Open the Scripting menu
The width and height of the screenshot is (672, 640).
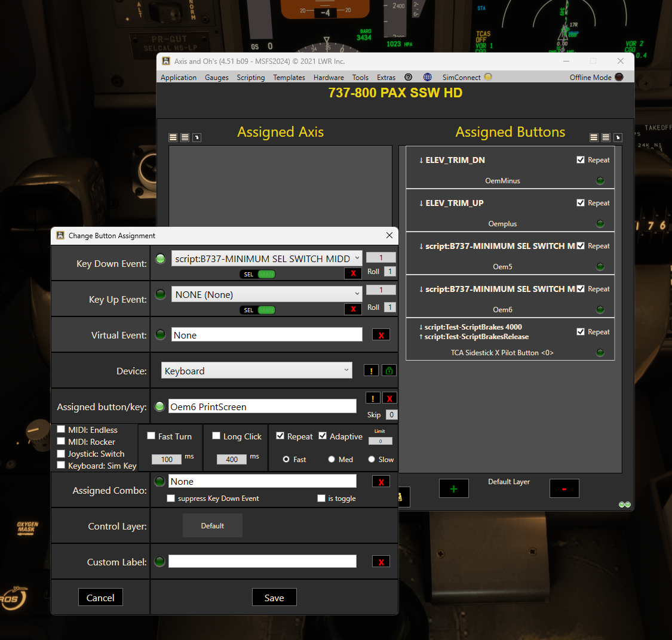251,78
